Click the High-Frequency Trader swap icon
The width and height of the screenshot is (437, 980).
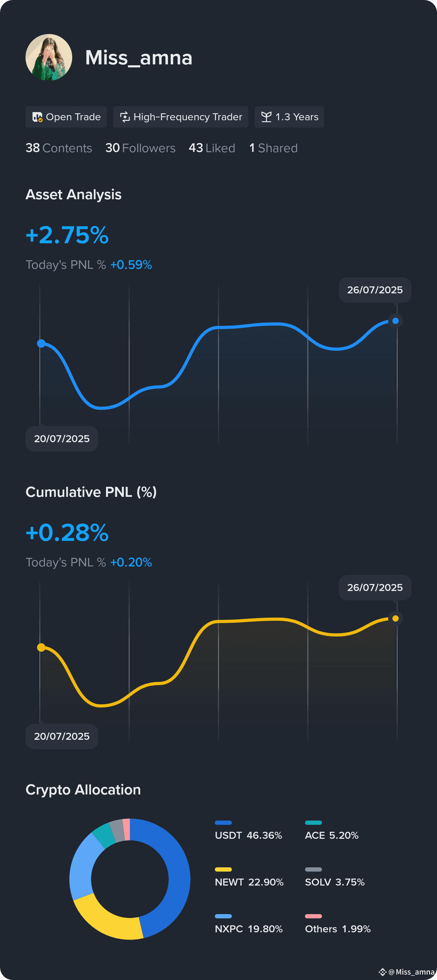point(125,117)
